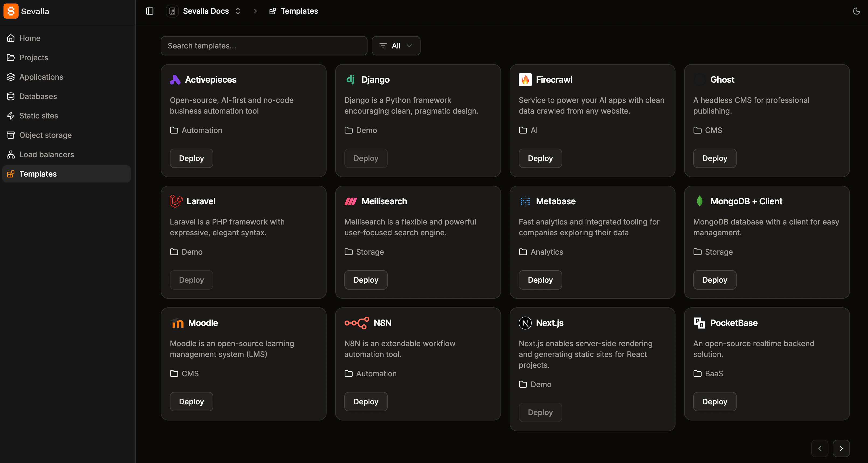Click the Sevalla logo icon

click(x=11, y=11)
